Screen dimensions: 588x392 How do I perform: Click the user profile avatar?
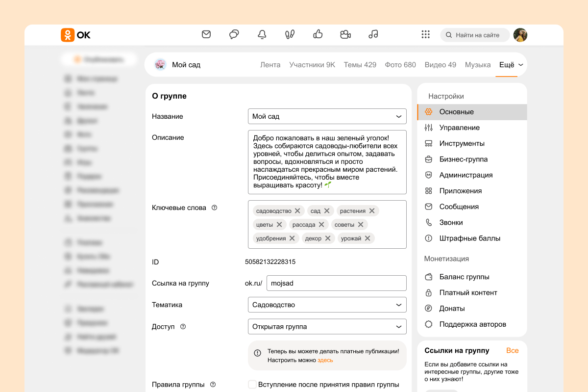point(520,35)
